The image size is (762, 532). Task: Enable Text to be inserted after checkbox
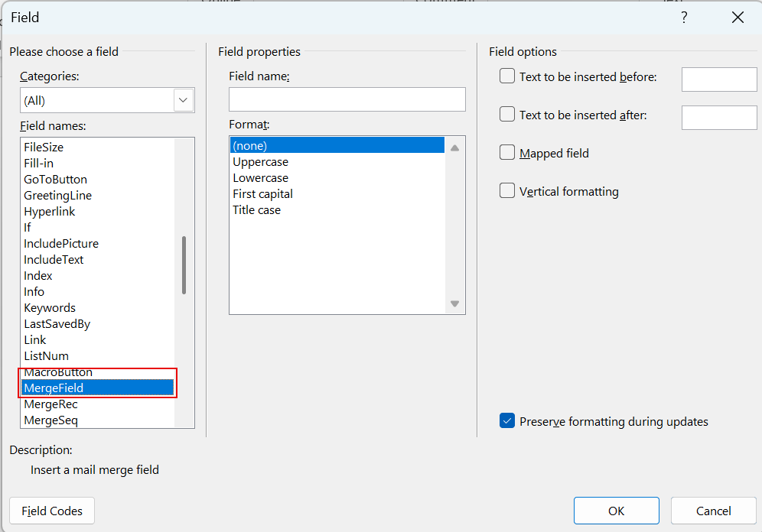[507, 114]
